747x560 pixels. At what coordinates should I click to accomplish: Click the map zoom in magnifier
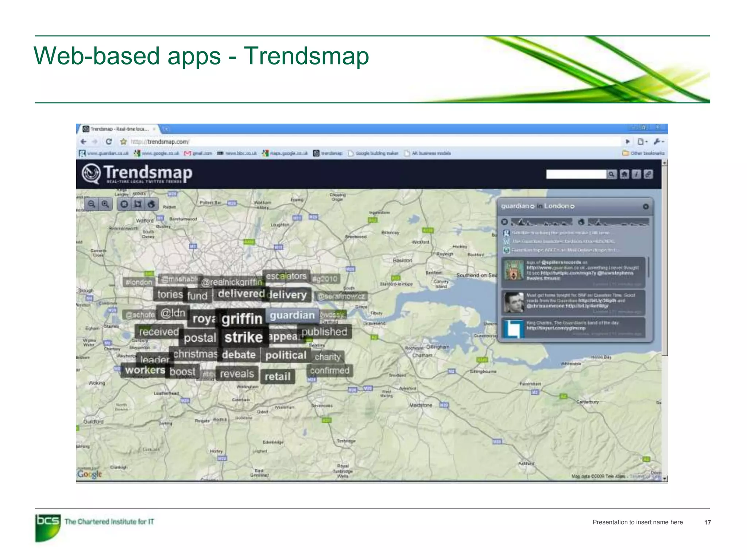pos(105,204)
